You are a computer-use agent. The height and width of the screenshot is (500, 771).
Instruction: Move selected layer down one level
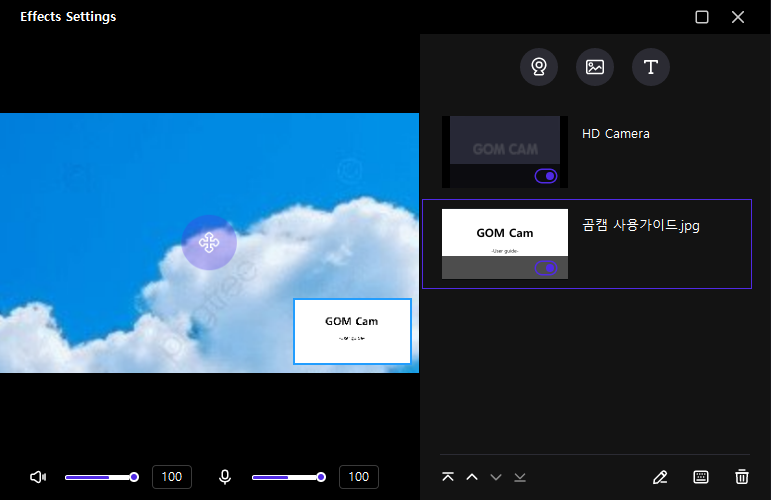(x=496, y=477)
